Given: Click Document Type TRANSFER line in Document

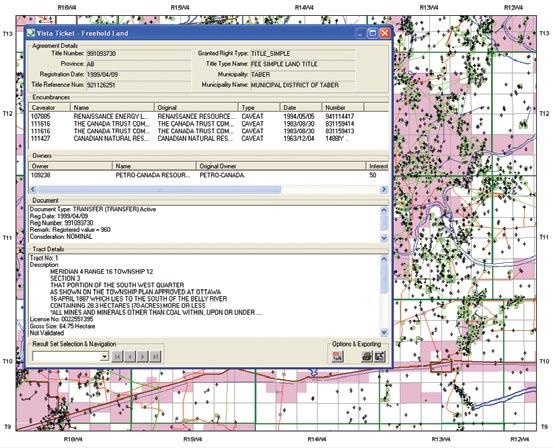Looking at the screenshot, I should click(x=93, y=210).
